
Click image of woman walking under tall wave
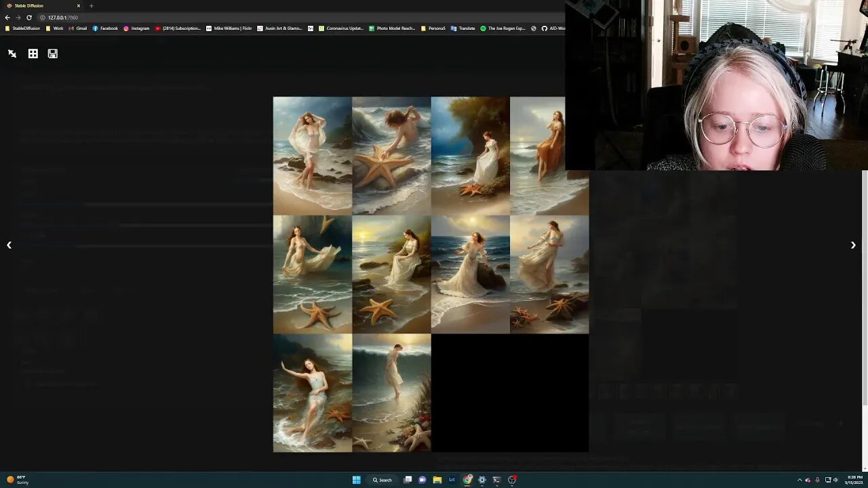(x=391, y=393)
